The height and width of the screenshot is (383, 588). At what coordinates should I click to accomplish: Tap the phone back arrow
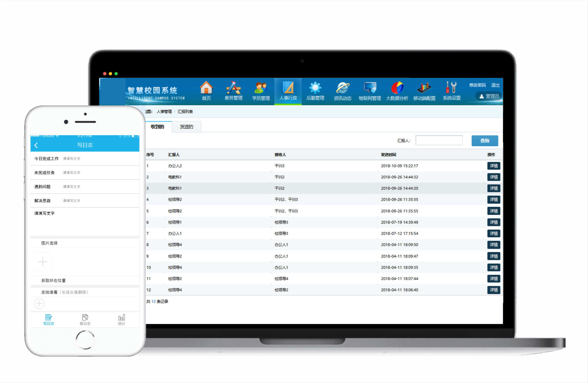(x=36, y=145)
